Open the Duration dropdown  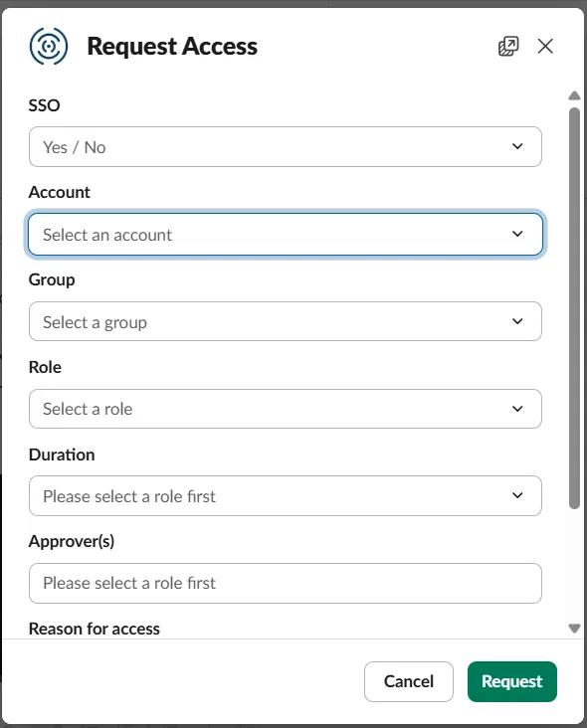click(x=286, y=495)
